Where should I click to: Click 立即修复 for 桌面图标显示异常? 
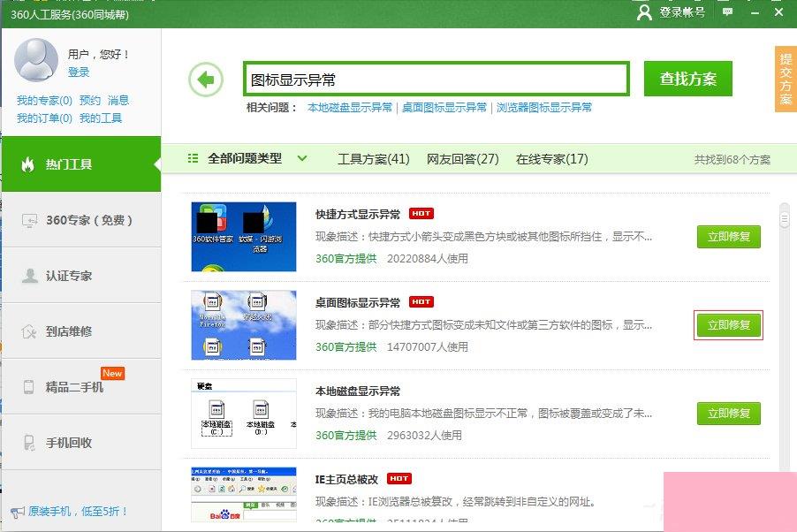tap(729, 325)
